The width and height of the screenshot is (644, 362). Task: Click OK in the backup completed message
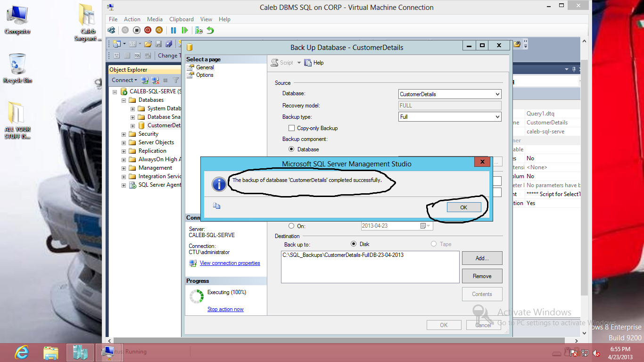point(464,207)
